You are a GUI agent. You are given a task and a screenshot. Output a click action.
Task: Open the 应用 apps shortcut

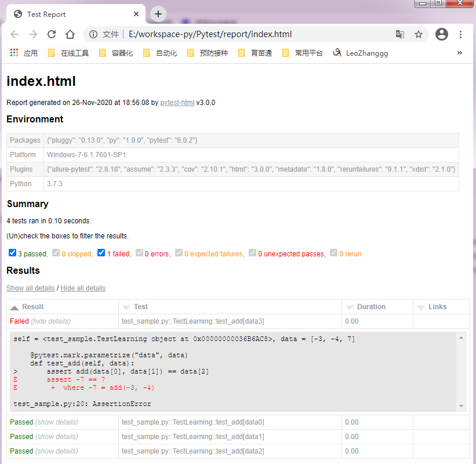(x=24, y=53)
